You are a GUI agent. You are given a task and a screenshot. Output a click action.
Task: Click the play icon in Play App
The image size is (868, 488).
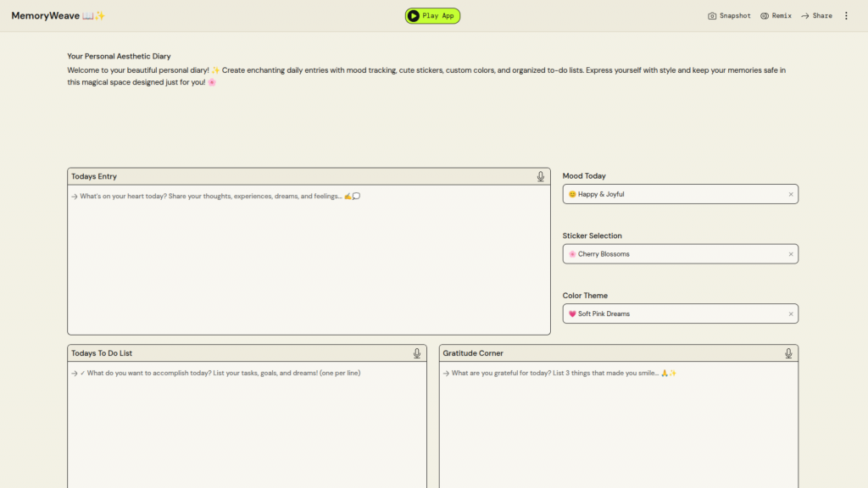414,16
